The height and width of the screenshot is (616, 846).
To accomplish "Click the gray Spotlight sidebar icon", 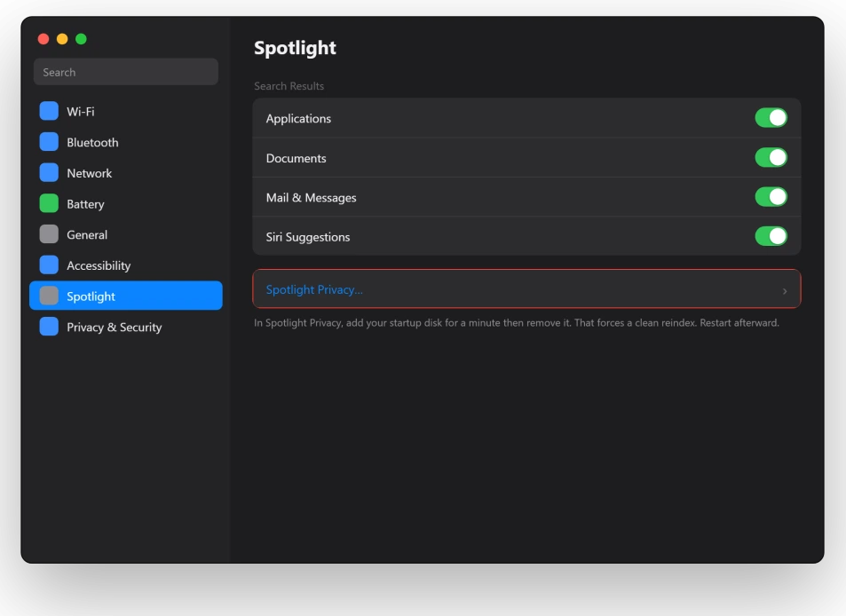I will click(49, 296).
